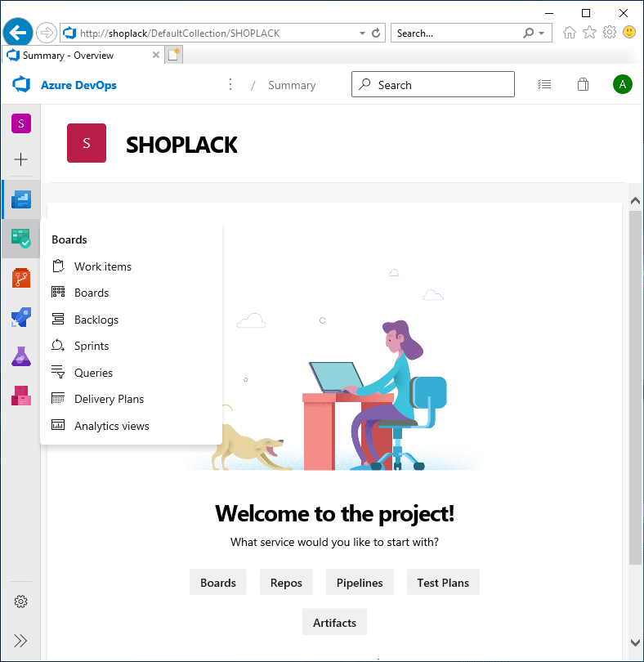Click the Delivery Plans calendar icon

pos(58,398)
